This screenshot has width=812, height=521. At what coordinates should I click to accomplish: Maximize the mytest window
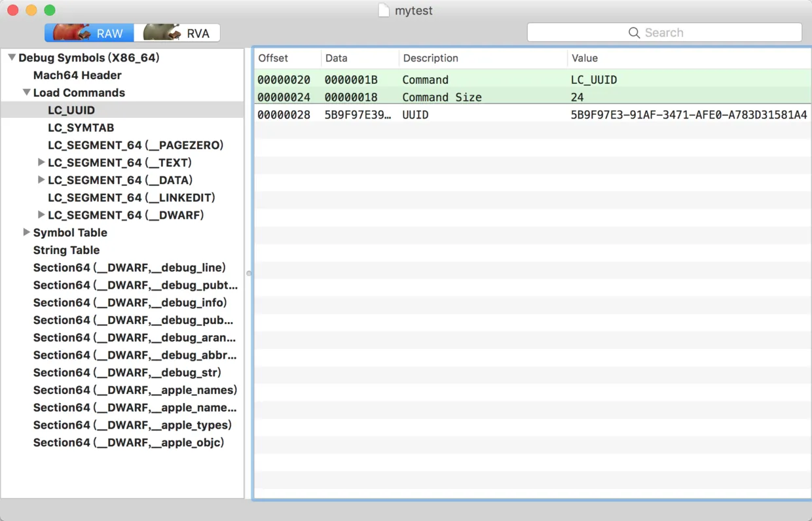[50, 10]
